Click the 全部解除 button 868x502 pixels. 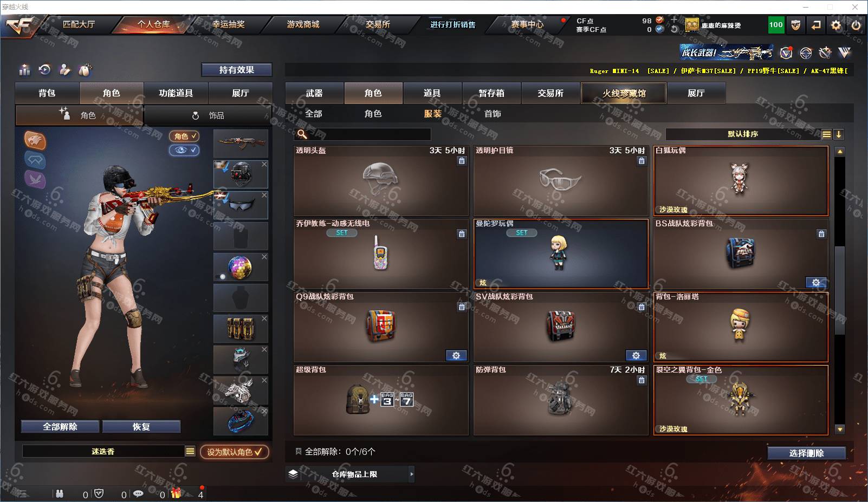pyautogui.click(x=60, y=427)
